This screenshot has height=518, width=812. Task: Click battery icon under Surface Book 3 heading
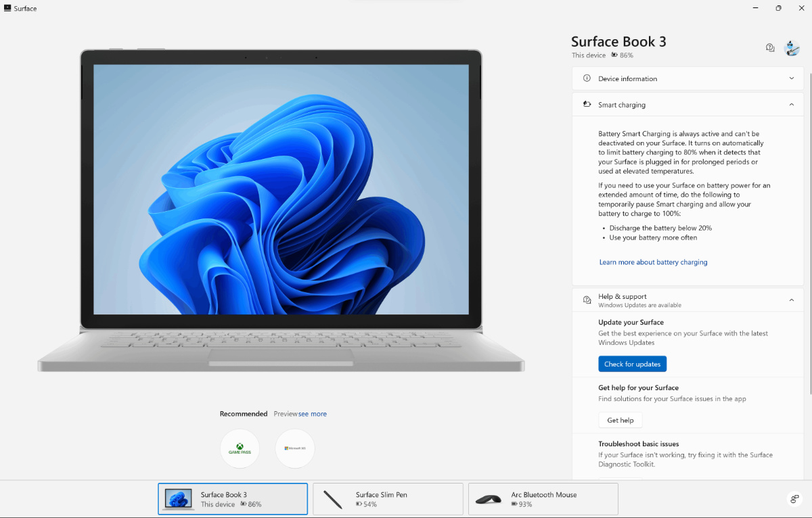(614, 55)
